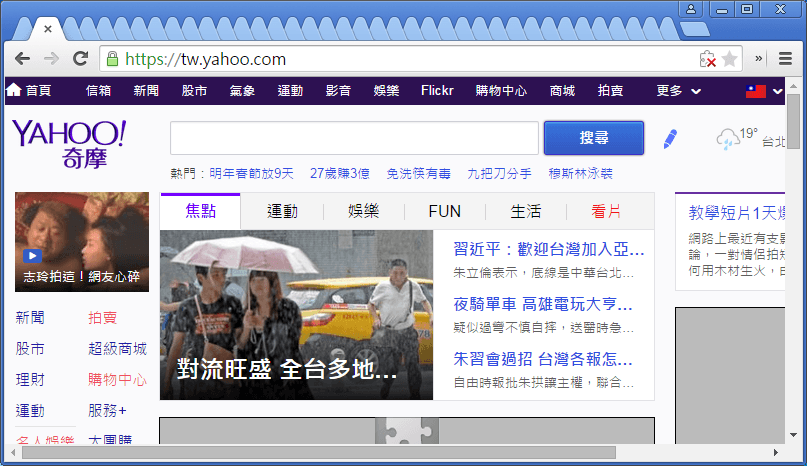Reload the page with the refresh icon
The height and width of the screenshot is (466, 807).
80,59
